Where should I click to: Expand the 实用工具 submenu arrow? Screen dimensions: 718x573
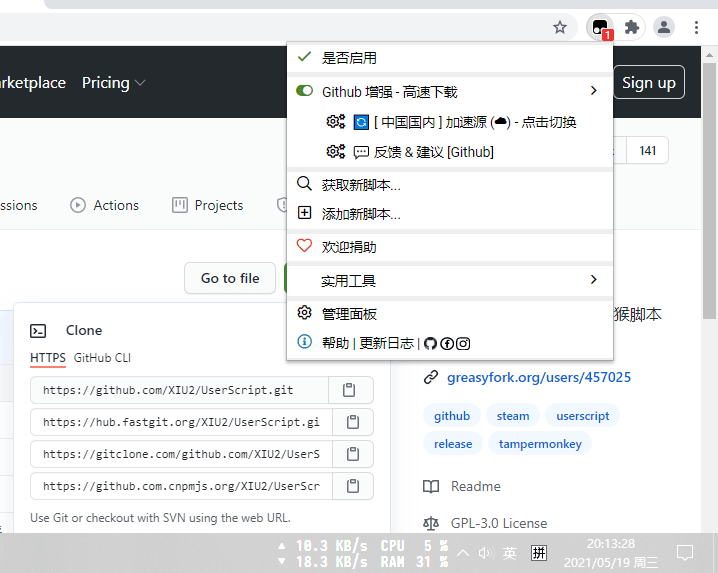(594, 280)
